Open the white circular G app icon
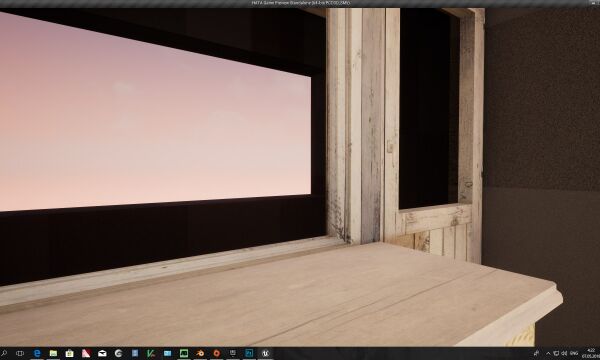Screen dimensions: 600x360 [x=119, y=353]
